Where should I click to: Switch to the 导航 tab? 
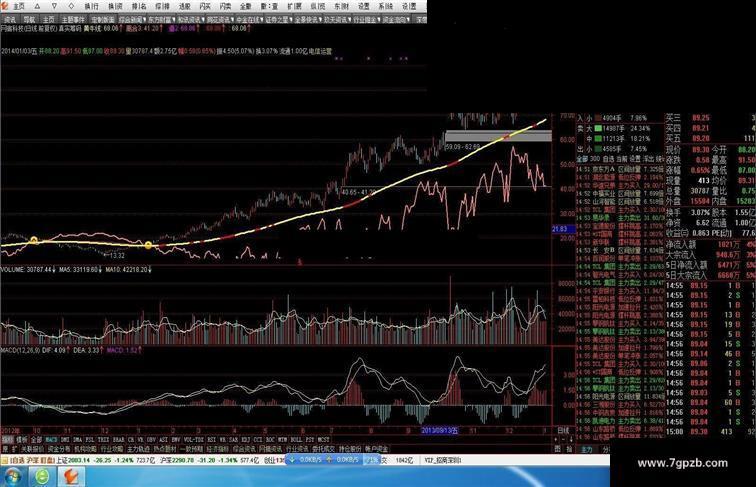click(29, 19)
